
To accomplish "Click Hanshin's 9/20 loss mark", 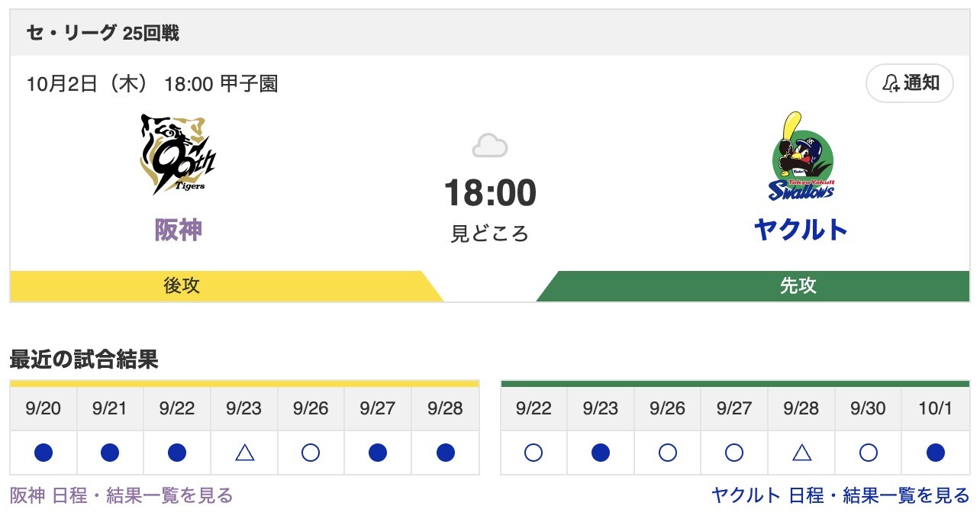I will [42, 452].
